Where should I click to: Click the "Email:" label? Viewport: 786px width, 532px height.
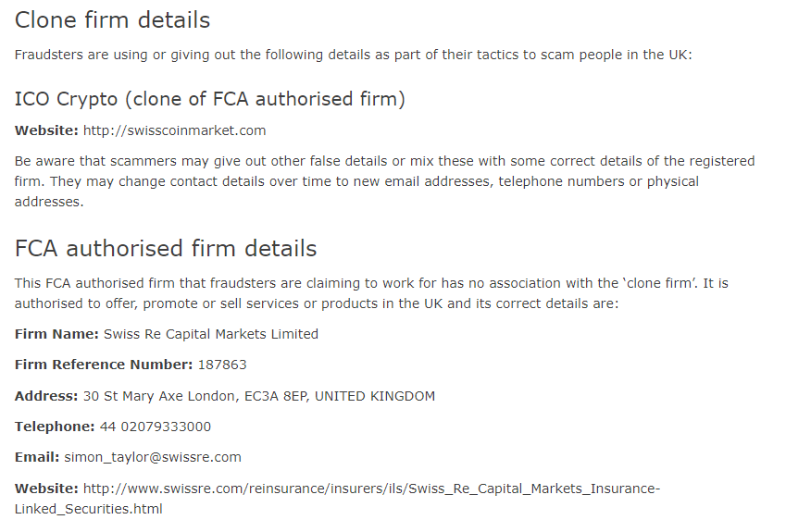(x=37, y=457)
